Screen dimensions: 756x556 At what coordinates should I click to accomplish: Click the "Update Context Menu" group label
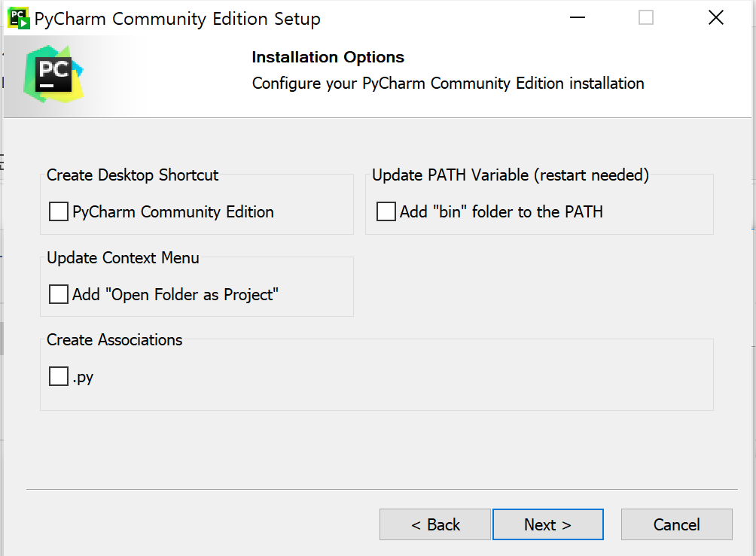tap(123, 258)
